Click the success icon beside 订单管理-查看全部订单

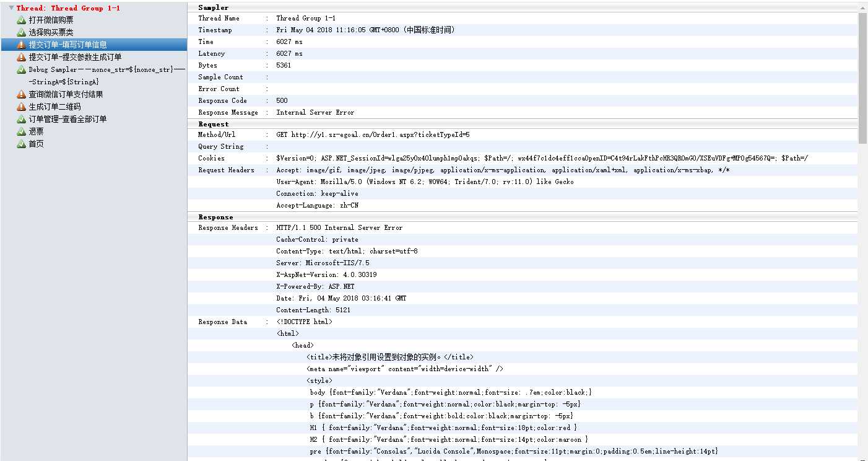tap(22, 119)
